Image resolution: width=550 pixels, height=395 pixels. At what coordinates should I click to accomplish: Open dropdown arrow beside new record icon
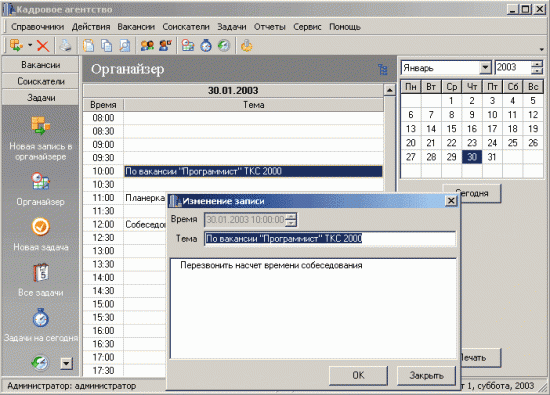pos(30,45)
